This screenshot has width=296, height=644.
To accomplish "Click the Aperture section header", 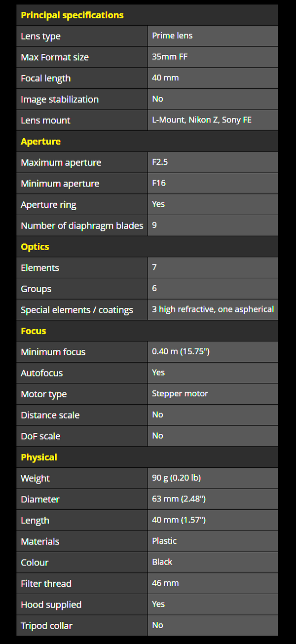I will point(40,142).
